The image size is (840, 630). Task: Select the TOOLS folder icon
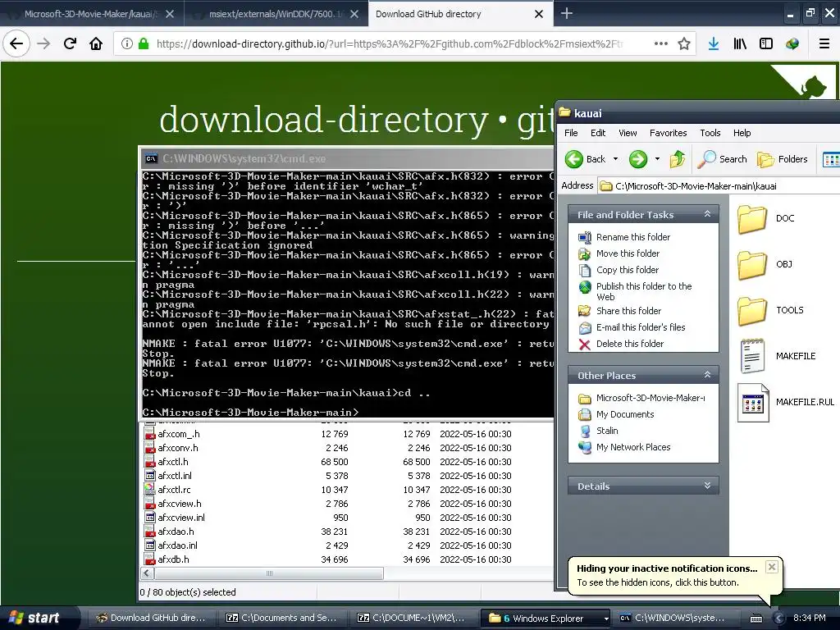tap(752, 311)
